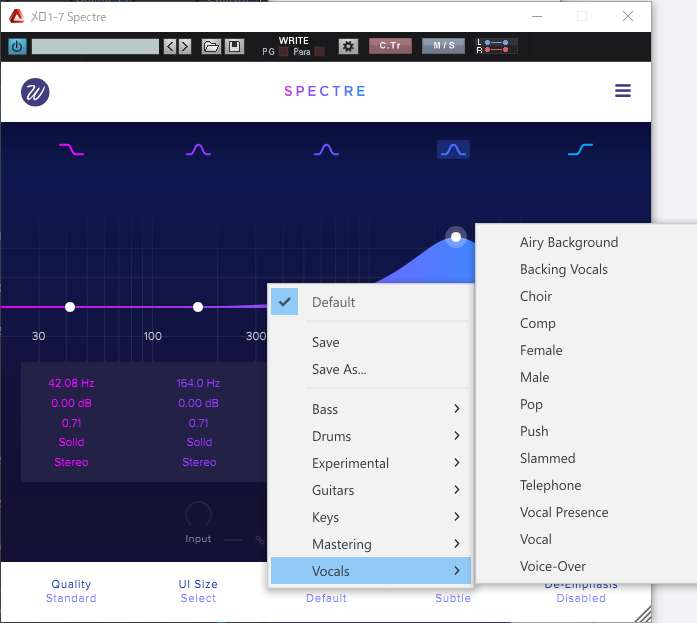Click the Wavesfactory logo icon

(35, 92)
